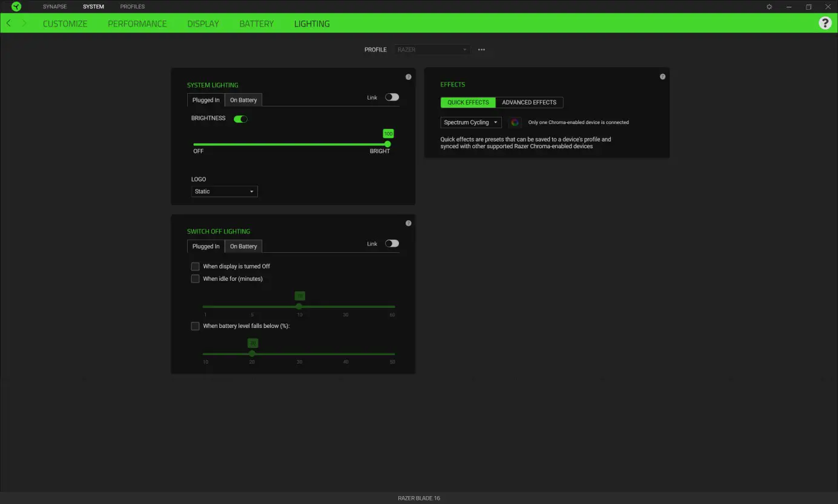Click the Switch Off Lighting info icon

[408, 223]
